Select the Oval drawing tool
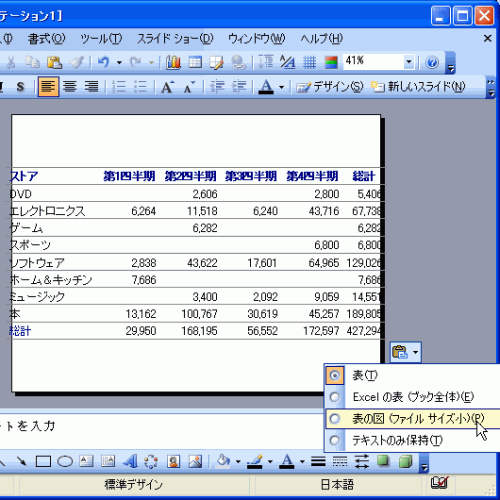500x500 pixels. click(x=65, y=462)
